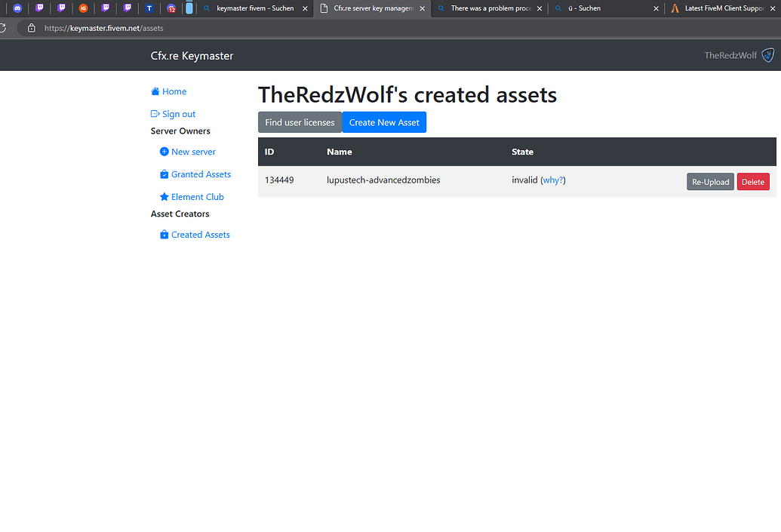Click the Home house icon
The image size is (781, 532).
point(155,91)
